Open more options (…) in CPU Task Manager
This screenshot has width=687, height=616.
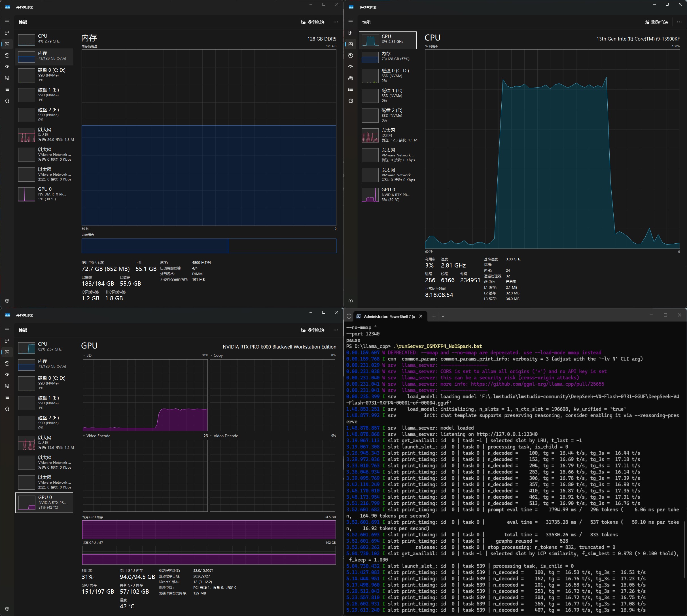tap(679, 22)
